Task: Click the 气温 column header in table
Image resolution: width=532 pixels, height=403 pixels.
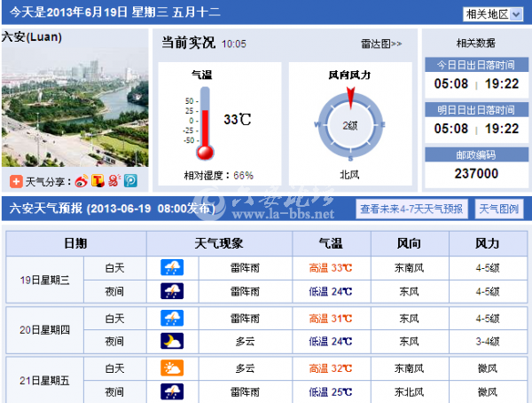Action: pos(331,243)
